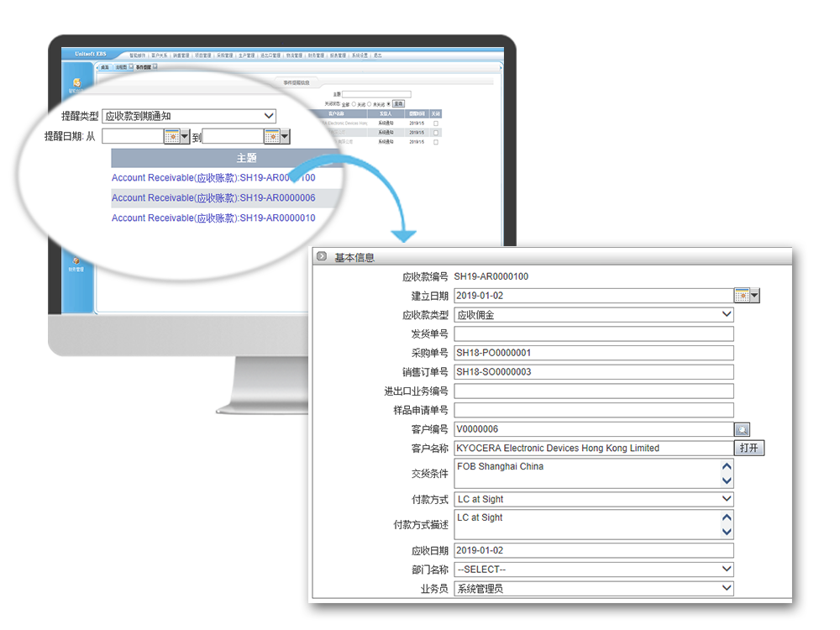The image size is (840, 630).
Task: Click the down scroll arrow in 交货条件 box
Action: 727,480
